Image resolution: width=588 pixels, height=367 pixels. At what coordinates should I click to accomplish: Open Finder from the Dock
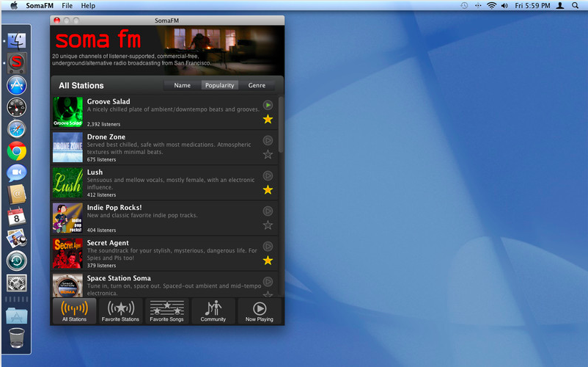17,40
